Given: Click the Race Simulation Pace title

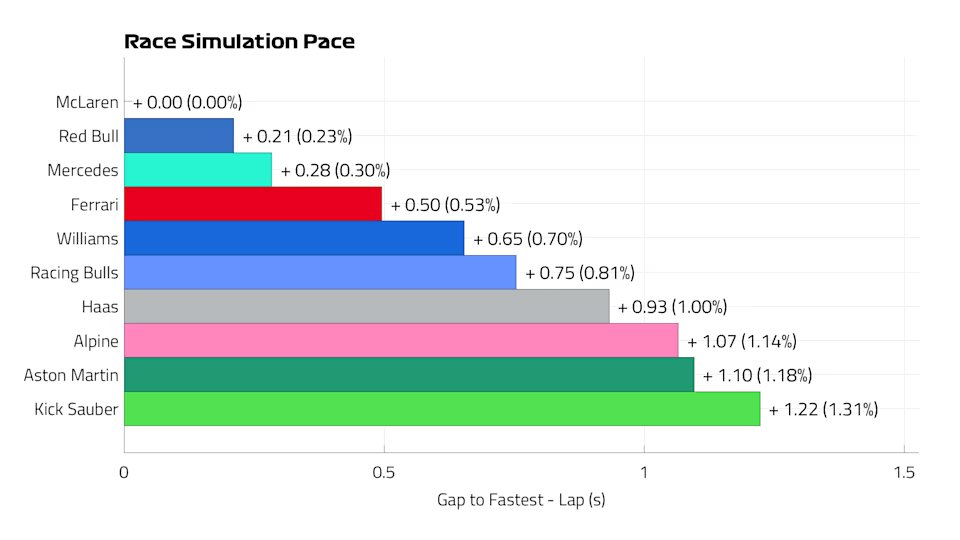Looking at the screenshot, I should (239, 41).
